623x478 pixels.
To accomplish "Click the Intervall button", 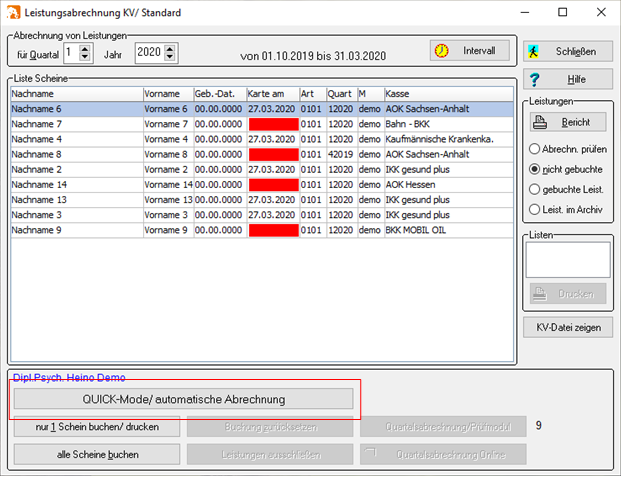I will (x=470, y=51).
